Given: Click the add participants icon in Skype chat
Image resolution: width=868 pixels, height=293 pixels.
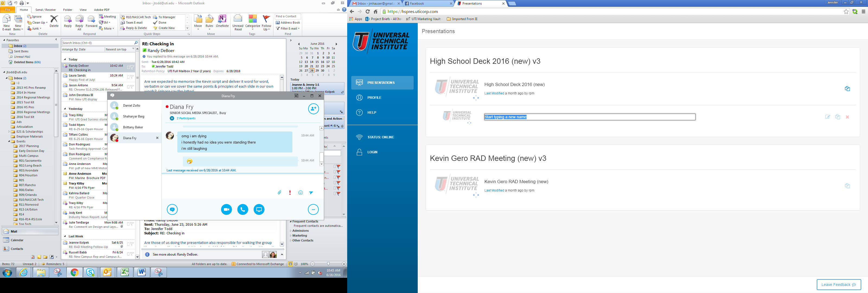Looking at the screenshot, I should [x=313, y=109].
